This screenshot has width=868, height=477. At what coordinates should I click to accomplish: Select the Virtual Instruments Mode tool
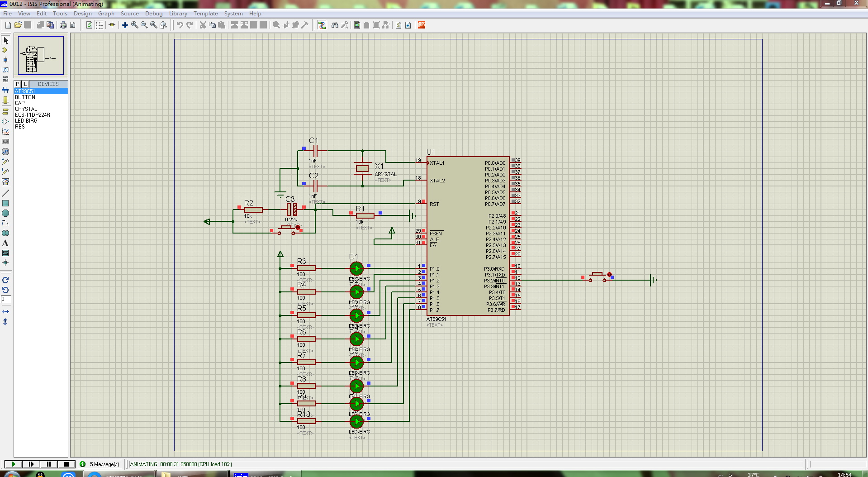point(5,181)
